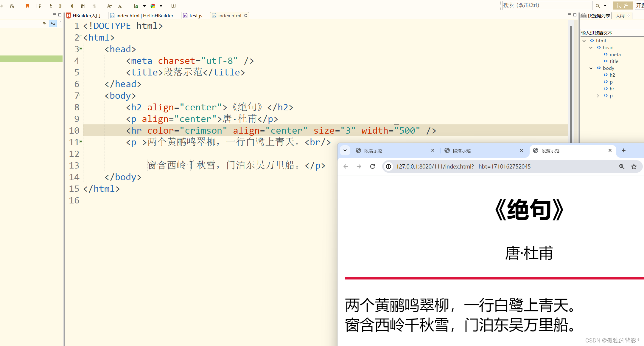Screen dimensions: 644x346
Task: Click the 问答 button
Action: [x=623, y=5]
